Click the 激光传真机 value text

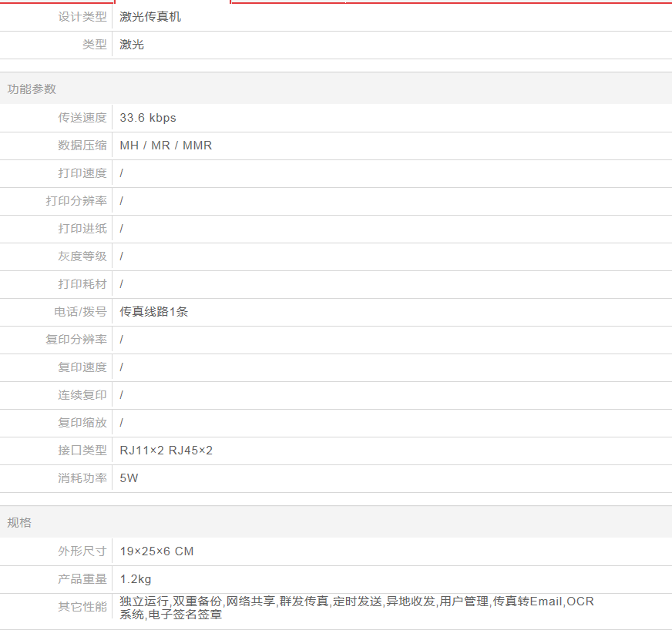coord(150,16)
